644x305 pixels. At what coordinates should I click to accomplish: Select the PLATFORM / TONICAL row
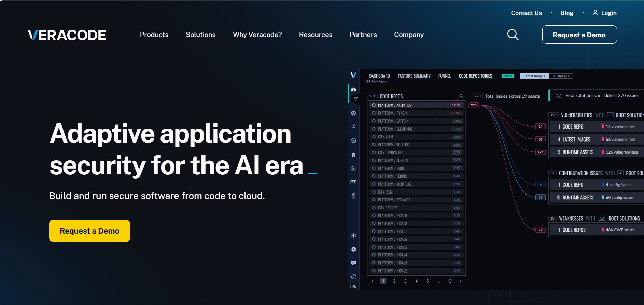(416, 160)
